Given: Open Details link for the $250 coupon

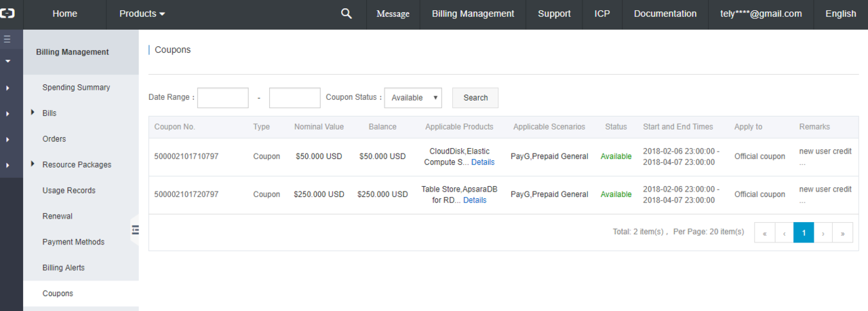Looking at the screenshot, I should coord(475,200).
